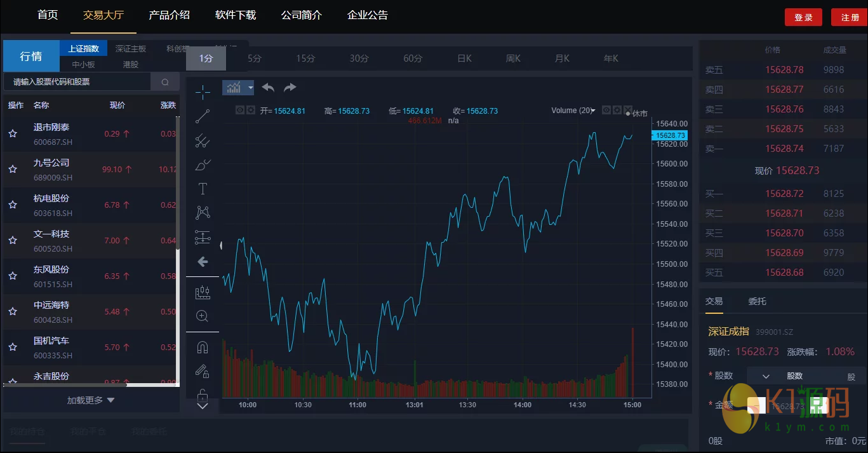The image size is (868, 453).
Task: Expand 加载更多 to load more stocks
Action: tap(91, 400)
